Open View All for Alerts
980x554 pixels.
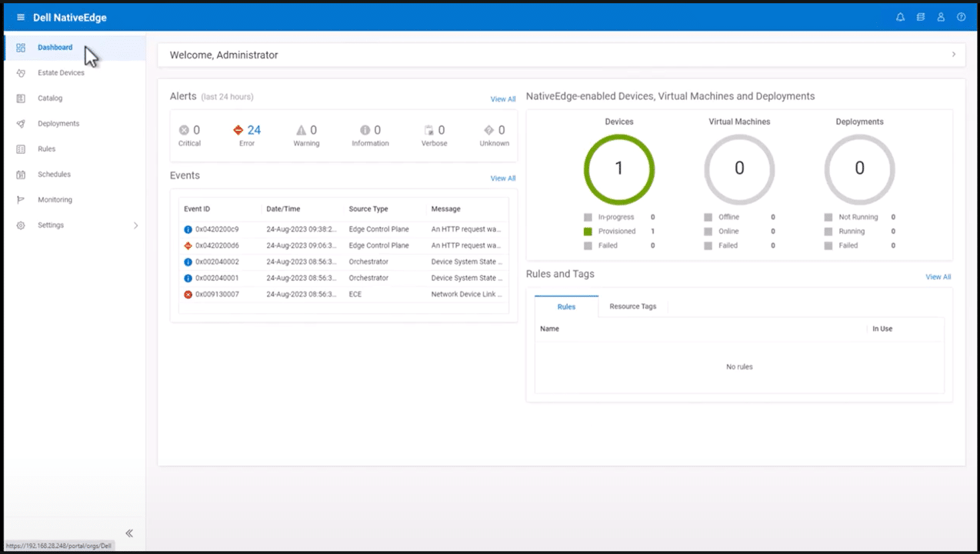coord(503,99)
